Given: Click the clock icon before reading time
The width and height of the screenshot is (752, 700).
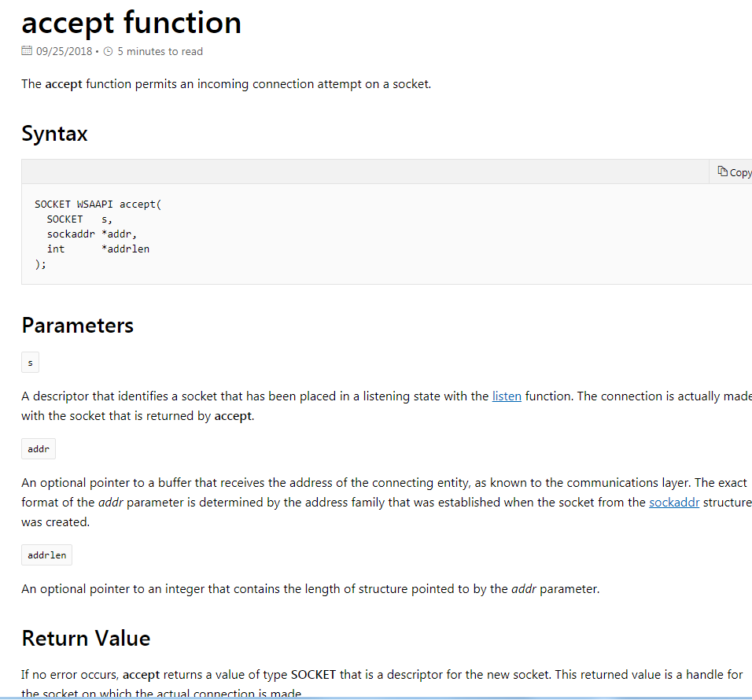Looking at the screenshot, I should click(109, 52).
